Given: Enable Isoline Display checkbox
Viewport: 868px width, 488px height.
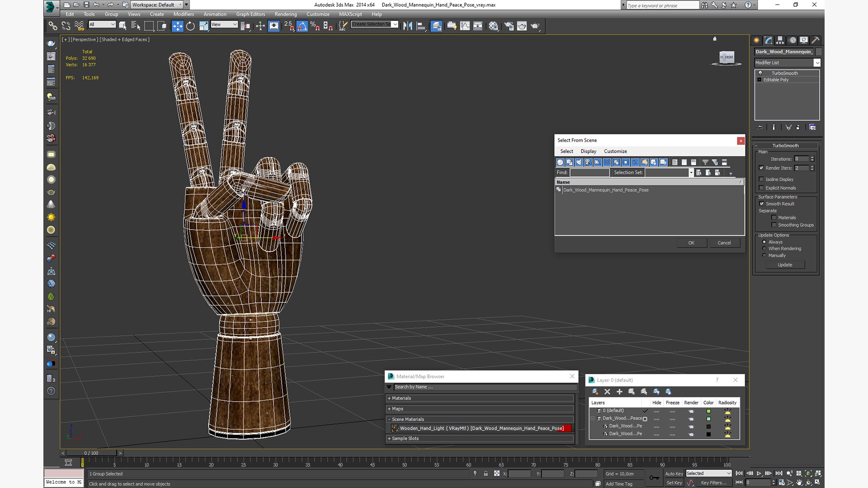Looking at the screenshot, I should point(761,179).
